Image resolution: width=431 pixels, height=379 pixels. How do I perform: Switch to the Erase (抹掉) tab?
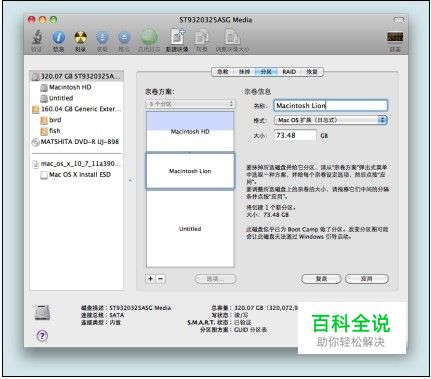click(x=244, y=72)
